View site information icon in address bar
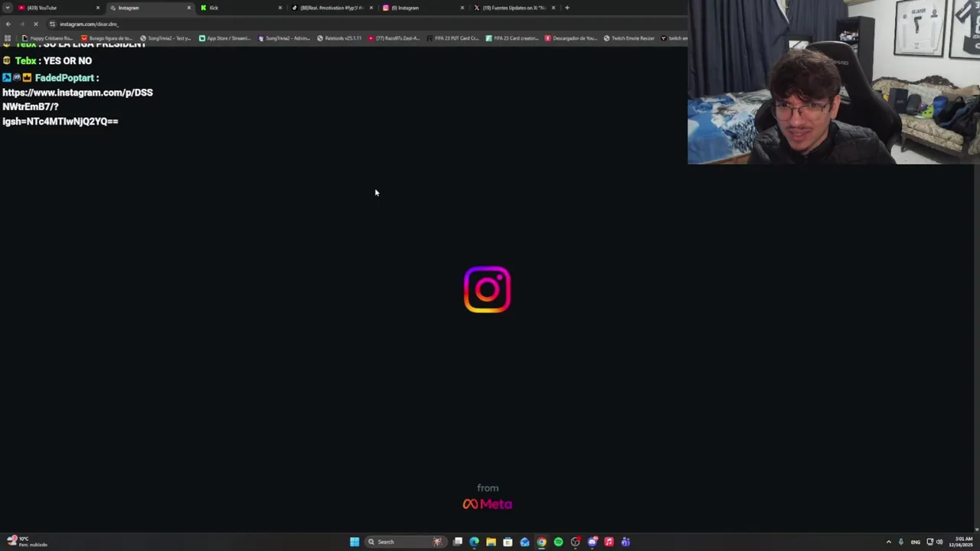This screenshot has width=980, height=551. tap(52, 24)
